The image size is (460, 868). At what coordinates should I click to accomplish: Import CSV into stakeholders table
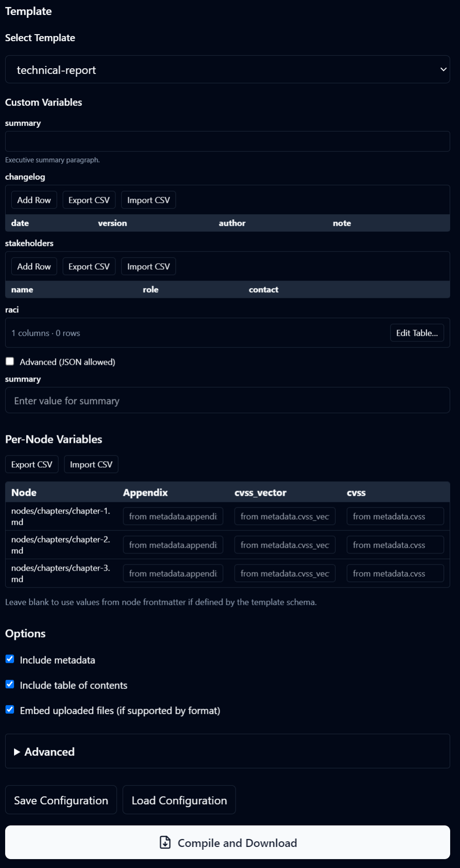[x=148, y=267]
